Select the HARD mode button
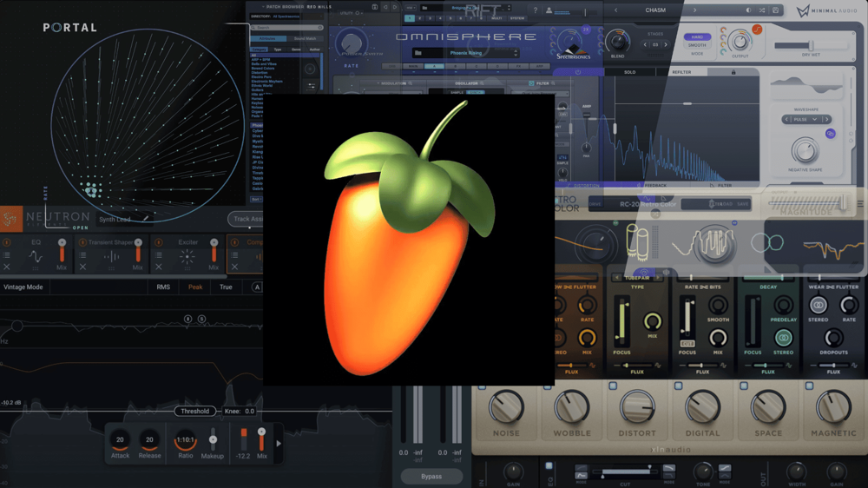This screenshot has width=868, height=488. tap(697, 37)
